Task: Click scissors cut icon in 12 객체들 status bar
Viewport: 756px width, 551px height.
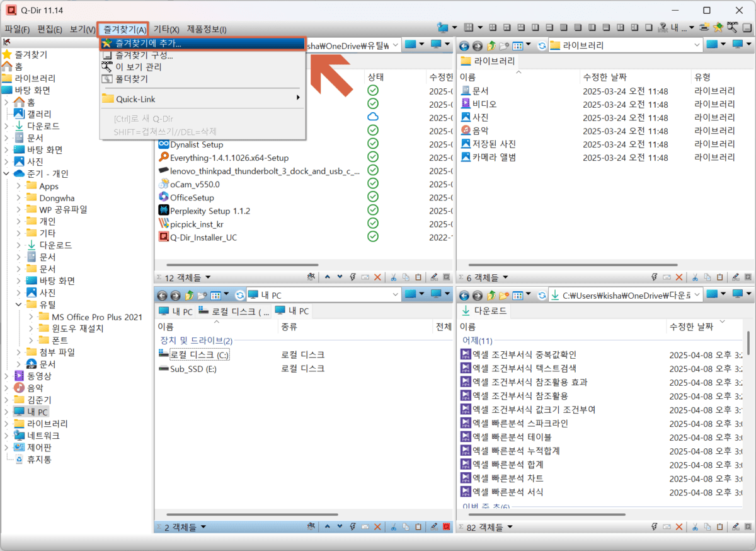Action: (x=392, y=277)
